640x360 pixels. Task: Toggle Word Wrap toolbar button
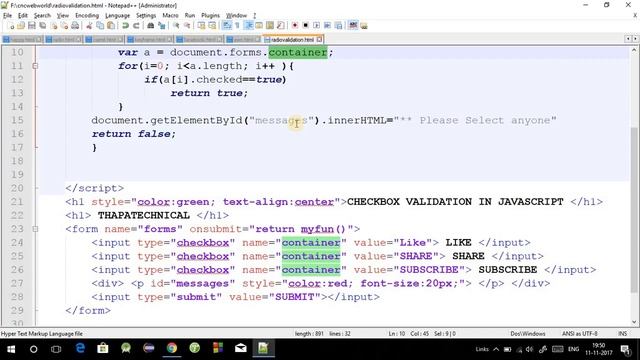pyautogui.click(x=227, y=26)
